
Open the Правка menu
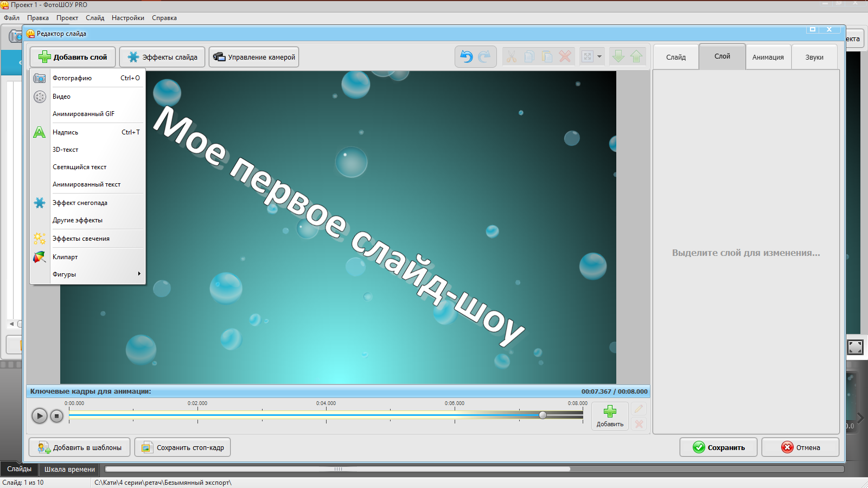(38, 18)
